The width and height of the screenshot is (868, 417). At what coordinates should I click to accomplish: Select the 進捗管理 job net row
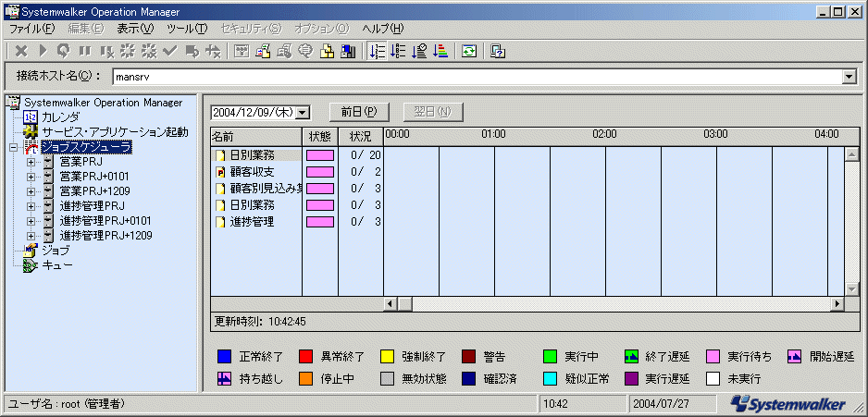(297, 222)
